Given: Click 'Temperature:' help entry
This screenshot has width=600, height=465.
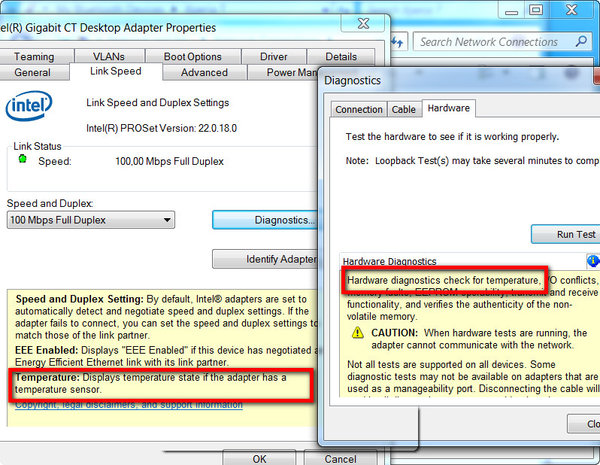Looking at the screenshot, I should [47, 377].
